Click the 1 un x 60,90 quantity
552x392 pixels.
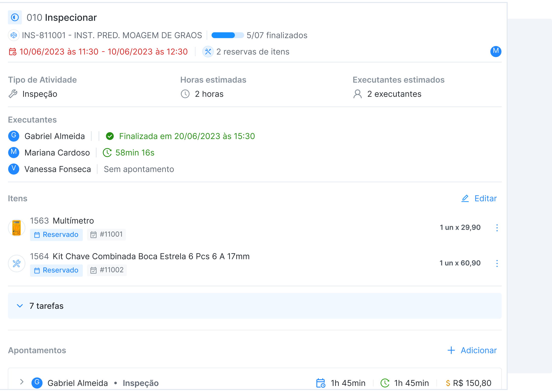[460, 263]
